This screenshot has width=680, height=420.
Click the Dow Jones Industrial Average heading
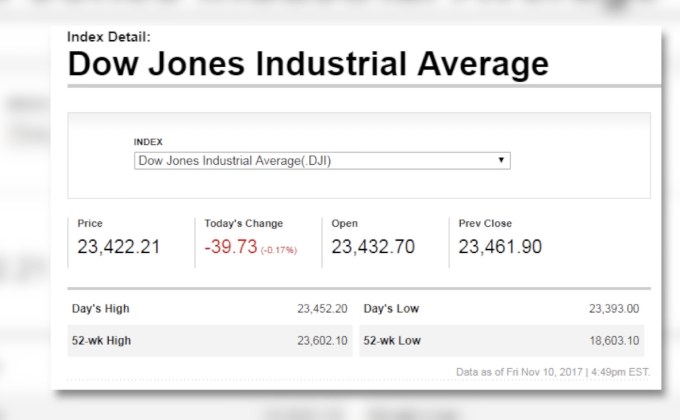308,65
